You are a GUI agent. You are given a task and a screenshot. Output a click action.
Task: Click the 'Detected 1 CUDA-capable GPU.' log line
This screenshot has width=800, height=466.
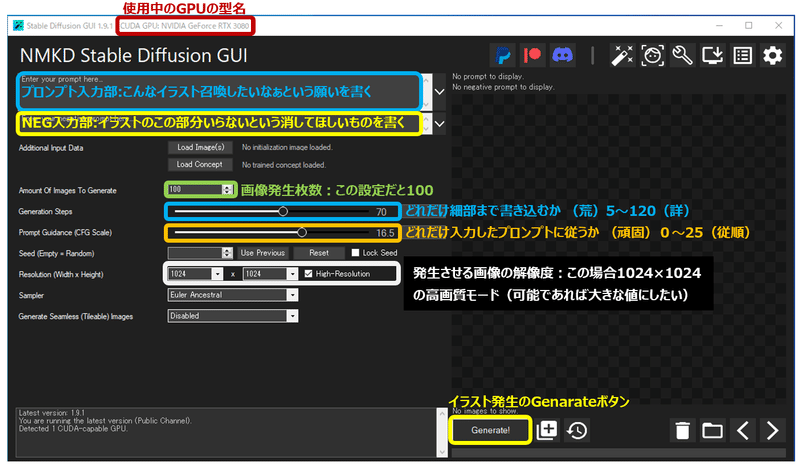pos(73,429)
